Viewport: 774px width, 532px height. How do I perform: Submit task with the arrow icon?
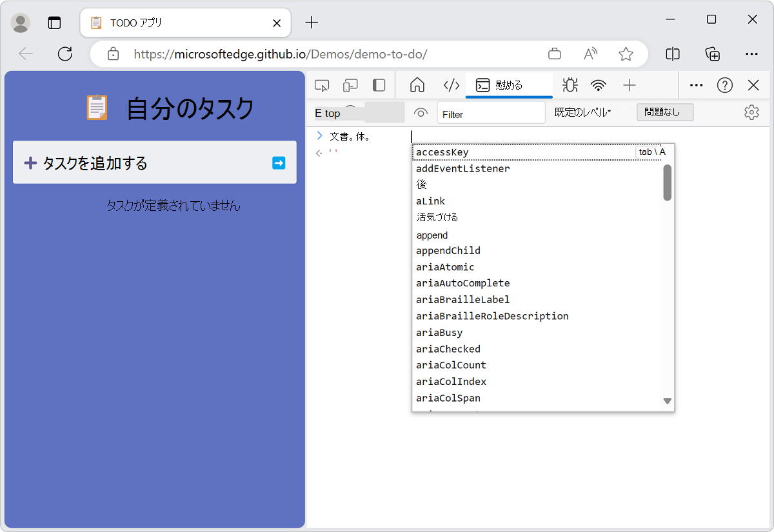tap(278, 163)
